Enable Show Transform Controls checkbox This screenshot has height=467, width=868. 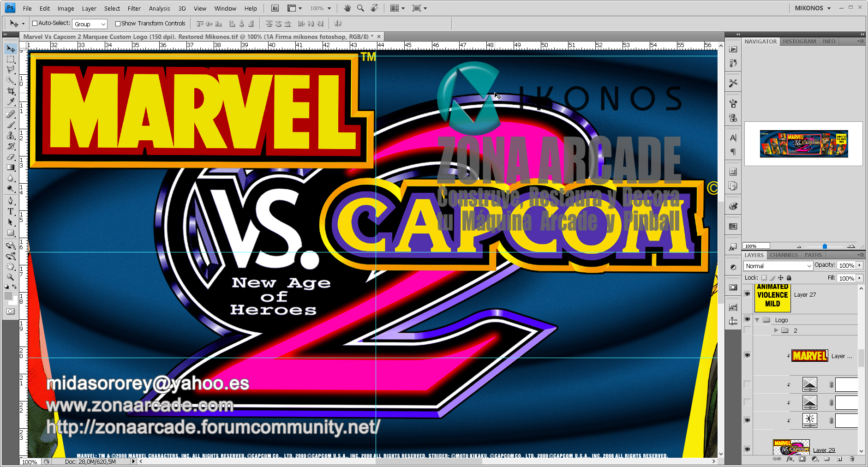118,24
